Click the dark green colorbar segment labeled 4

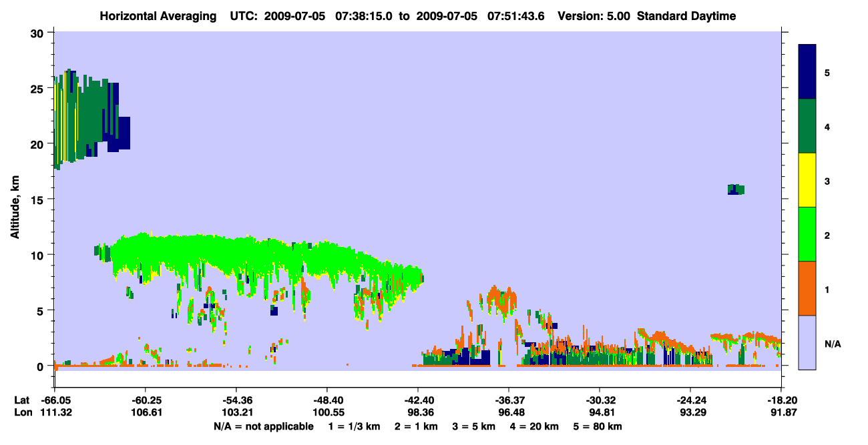[807, 126]
